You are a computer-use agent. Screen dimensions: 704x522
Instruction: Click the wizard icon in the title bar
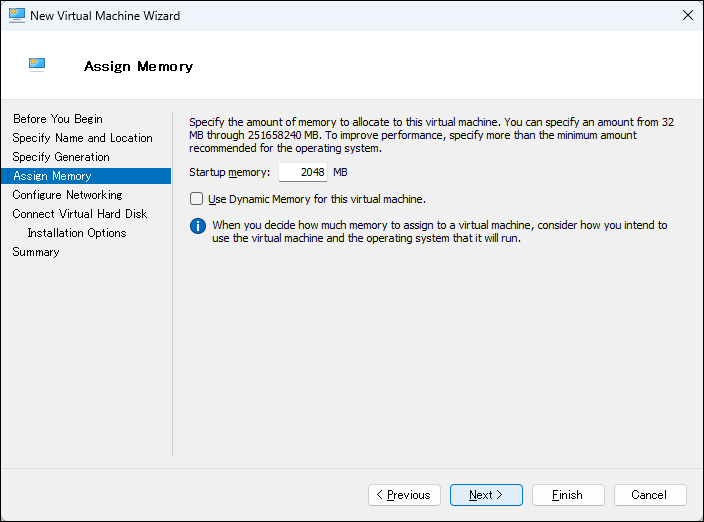[x=15, y=16]
